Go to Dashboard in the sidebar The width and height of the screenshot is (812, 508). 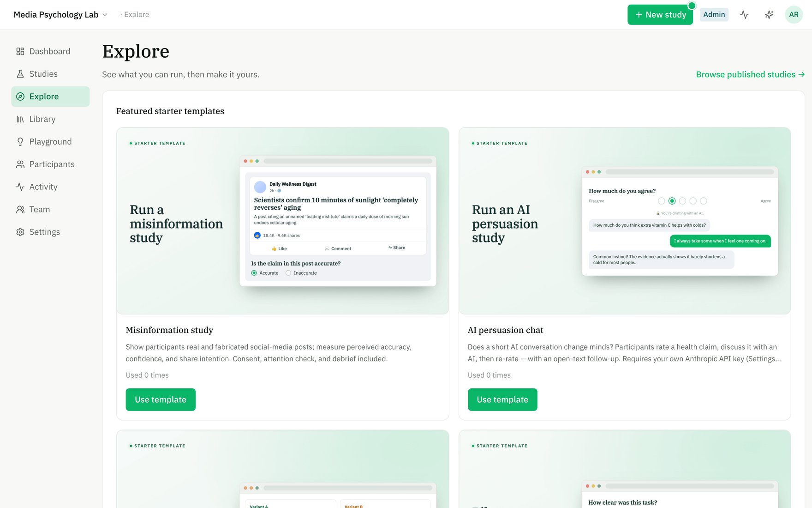point(50,51)
